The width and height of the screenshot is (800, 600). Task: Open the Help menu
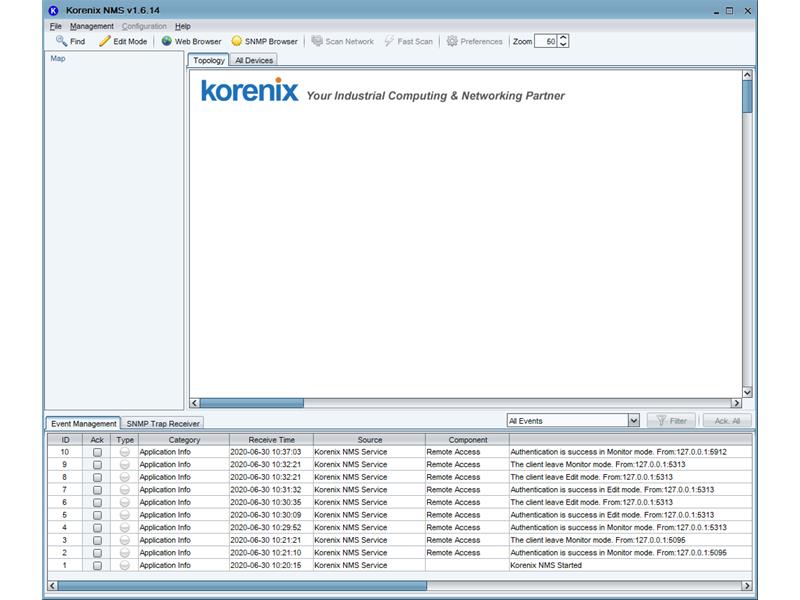click(183, 26)
